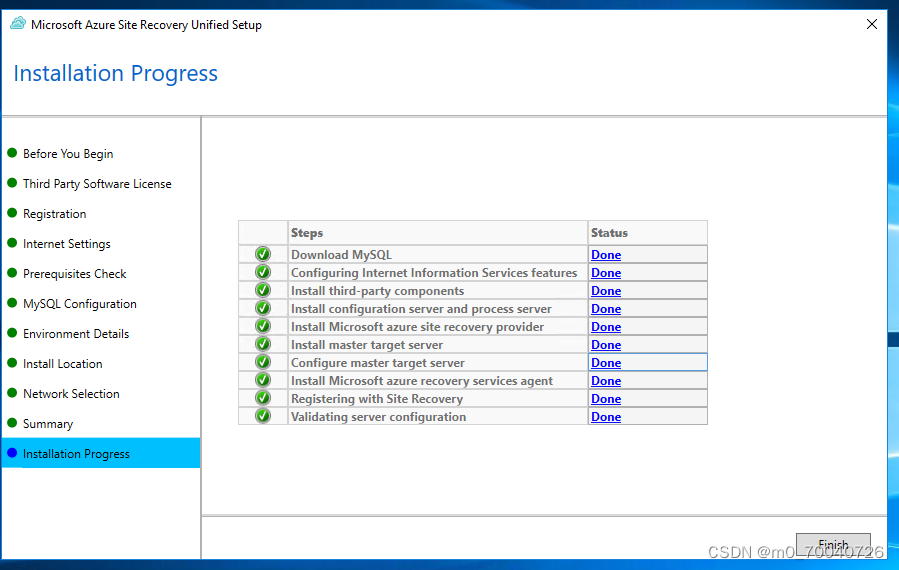Click checkmark icon for Registering with Site Recovery
Screen dimensions: 899x570
(263, 398)
